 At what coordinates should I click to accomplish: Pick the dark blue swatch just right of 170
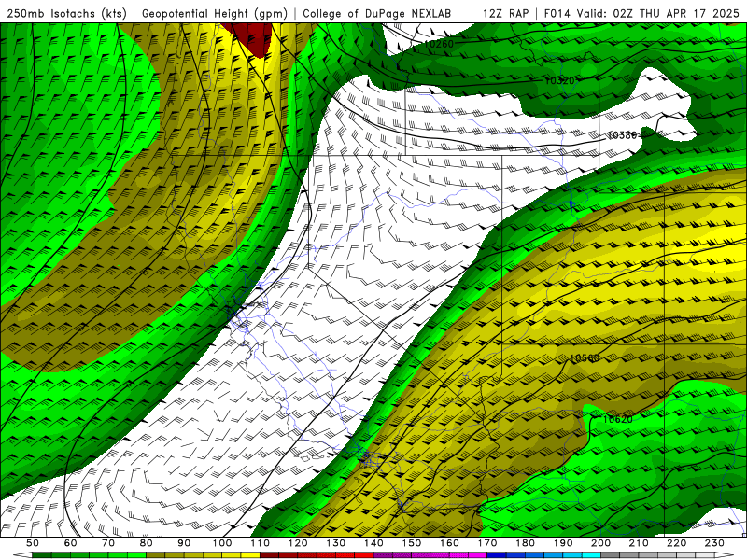pyautogui.click(x=497, y=555)
